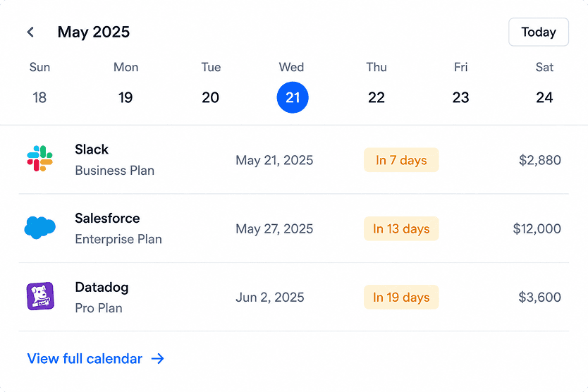Select Saturday 24 in the week strip
The height and width of the screenshot is (392, 588).
click(544, 97)
